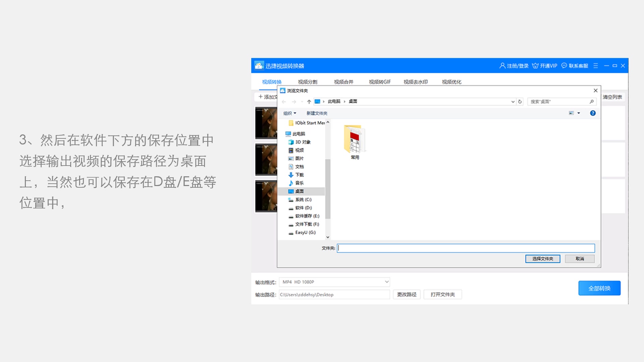Open the view options dropdown arrow
The image size is (644, 362).
tap(579, 113)
